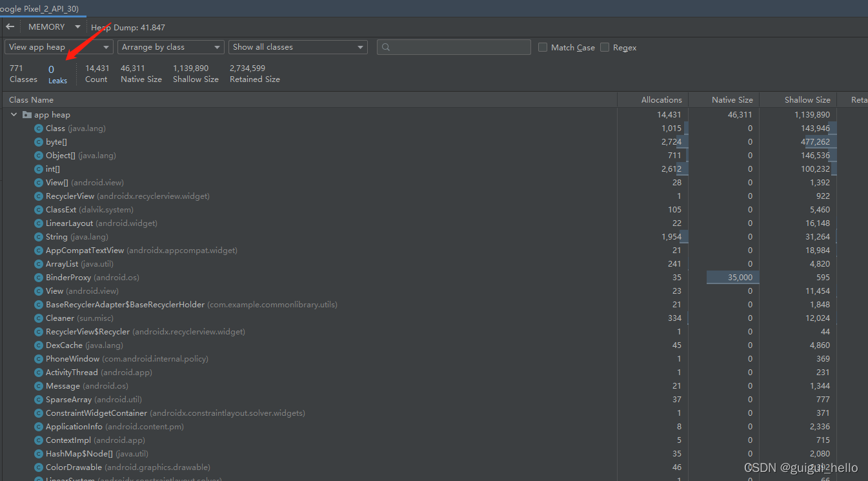Image resolution: width=868 pixels, height=481 pixels.
Task: Collapse the app heap tree node
Action: coord(14,115)
